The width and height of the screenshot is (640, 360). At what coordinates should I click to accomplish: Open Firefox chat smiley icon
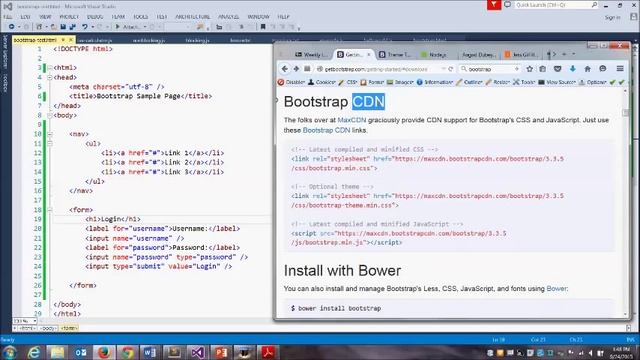pyautogui.click(x=603, y=69)
